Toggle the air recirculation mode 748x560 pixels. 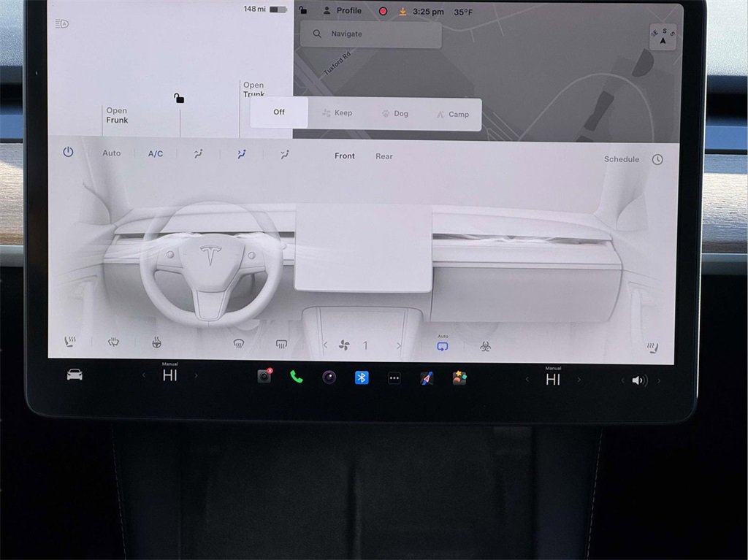(x=442, y=345)
